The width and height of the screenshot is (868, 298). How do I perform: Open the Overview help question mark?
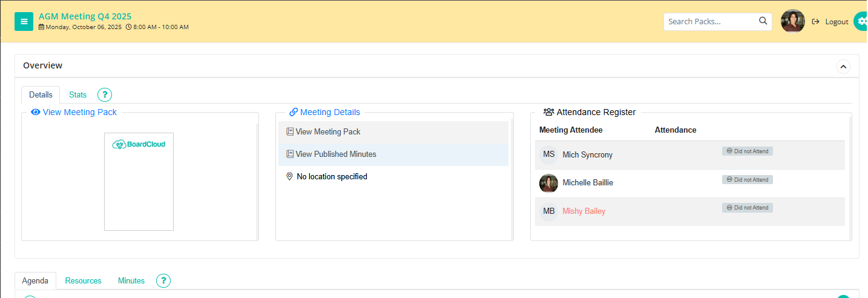coord(105,94)
